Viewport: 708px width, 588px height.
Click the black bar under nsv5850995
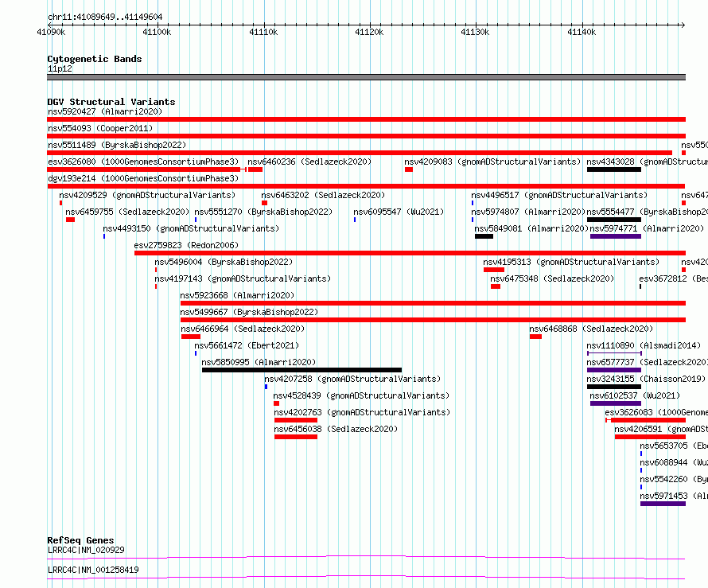(301, 370)
